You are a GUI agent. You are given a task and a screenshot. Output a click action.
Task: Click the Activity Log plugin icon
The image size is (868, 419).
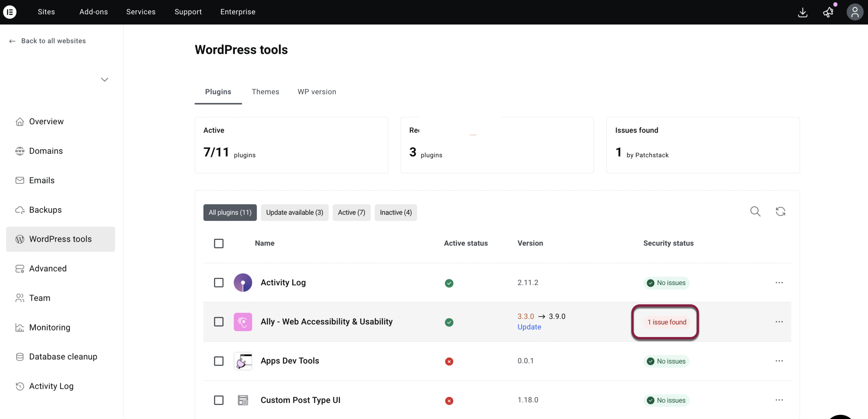pyautogui.click(x=243, y=283)
